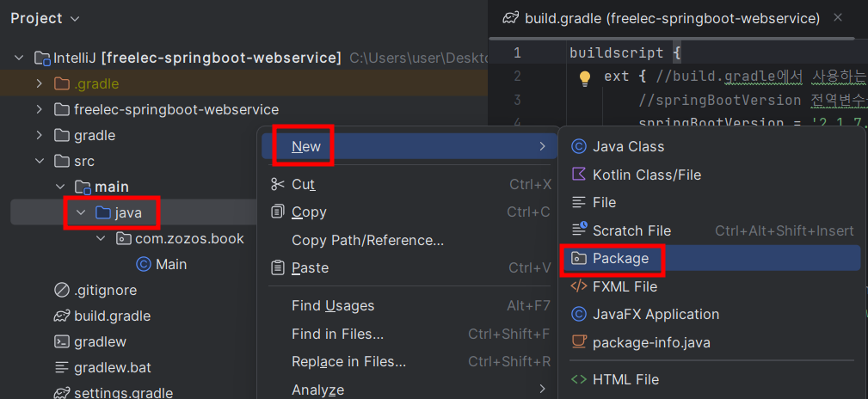The width and height of the screenshot is (868, 399).
Task: Open the New submenu
Action: click(409, 146)
